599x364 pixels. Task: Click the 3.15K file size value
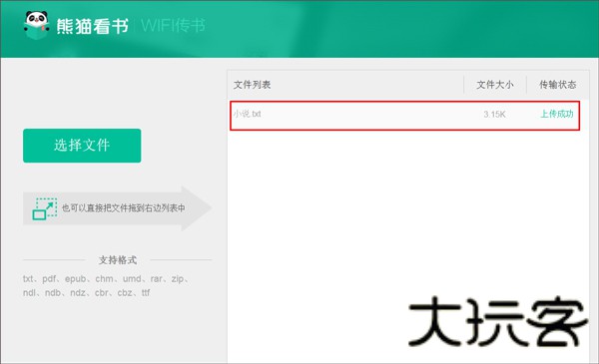click(x=494, y=114)
